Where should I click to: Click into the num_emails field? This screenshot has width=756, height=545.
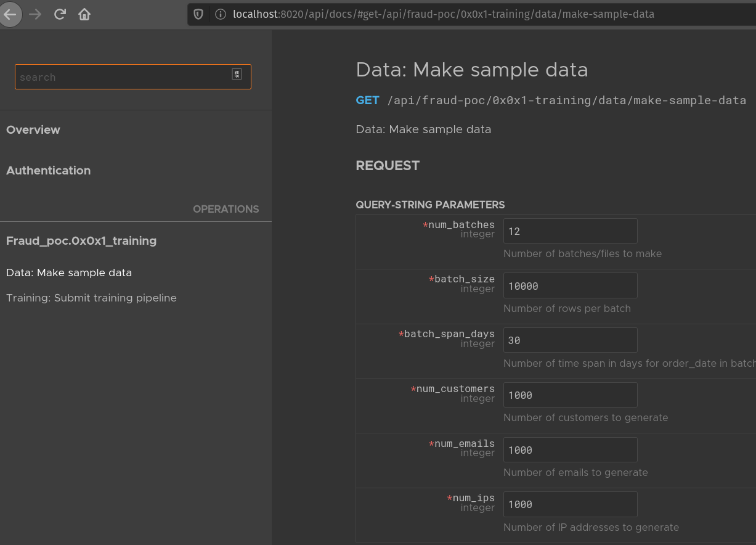570,450
